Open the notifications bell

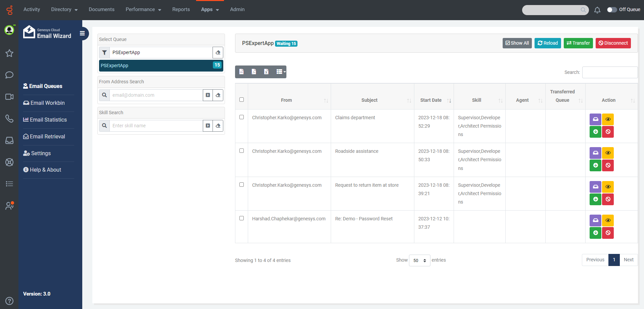tap(597, 10)
